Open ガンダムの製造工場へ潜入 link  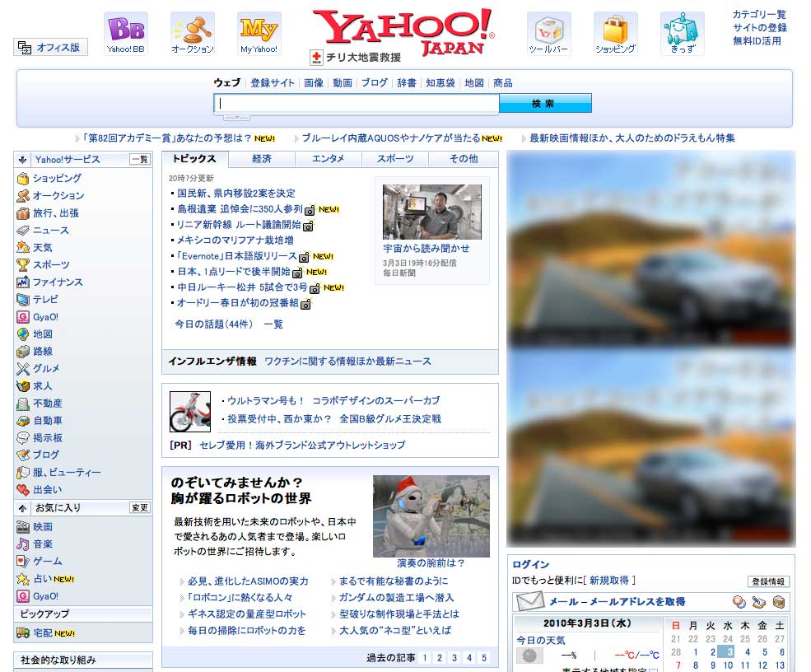click(396, 598)
